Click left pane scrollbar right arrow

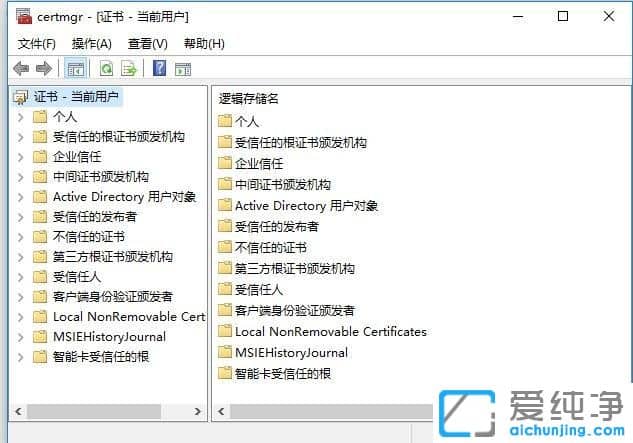pyautogui.click(x=197, y=412)
